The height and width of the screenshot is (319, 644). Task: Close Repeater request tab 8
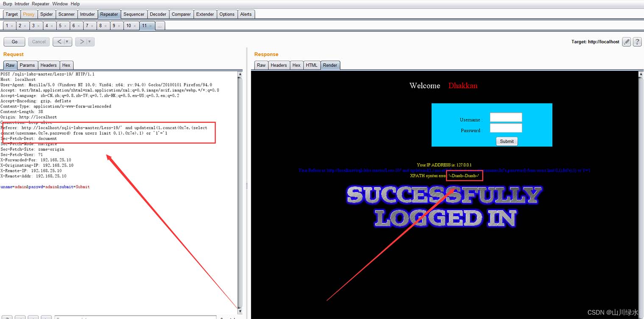click(106, 26)
